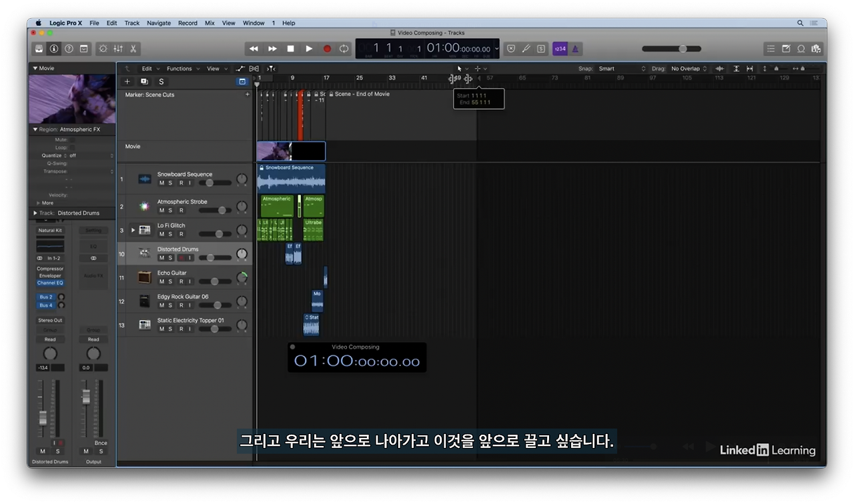
Task: Click the add track plus button
Action: [127, 81]
